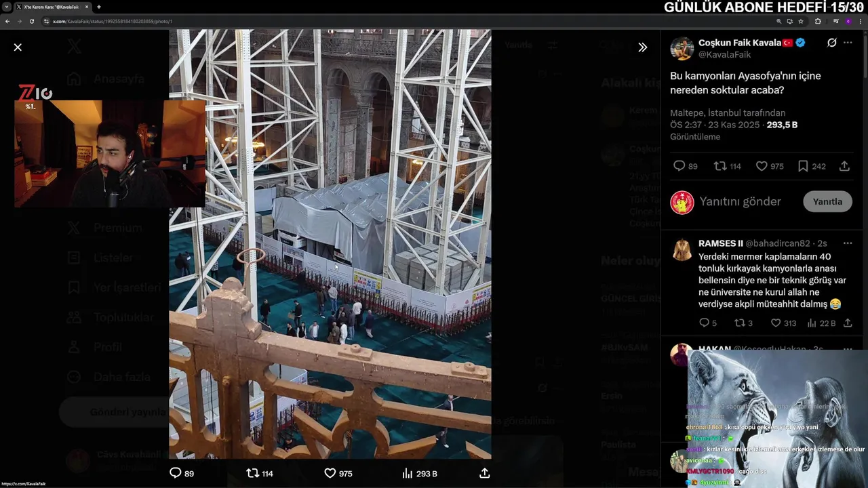Go back with browser back arrow

click(7, 21)
